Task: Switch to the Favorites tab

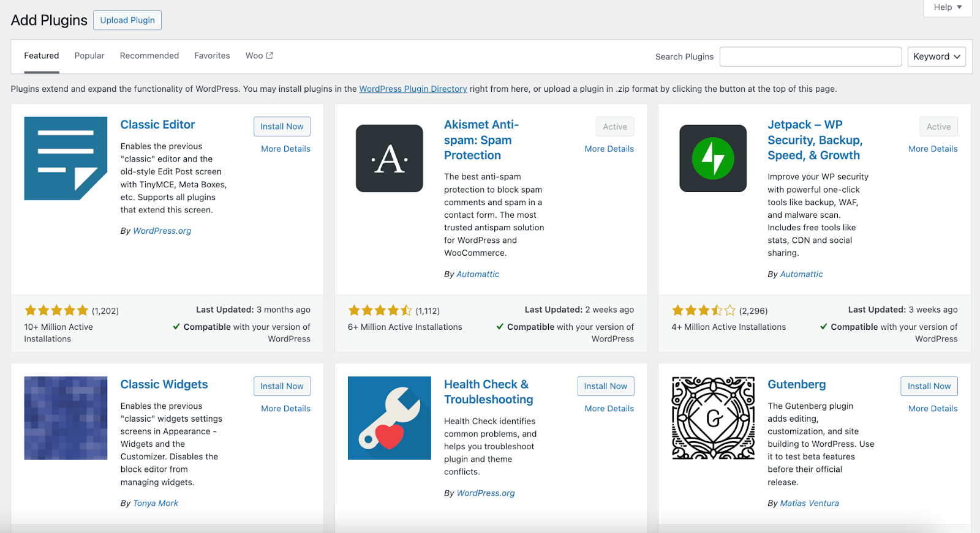Action: click(212, 56)
